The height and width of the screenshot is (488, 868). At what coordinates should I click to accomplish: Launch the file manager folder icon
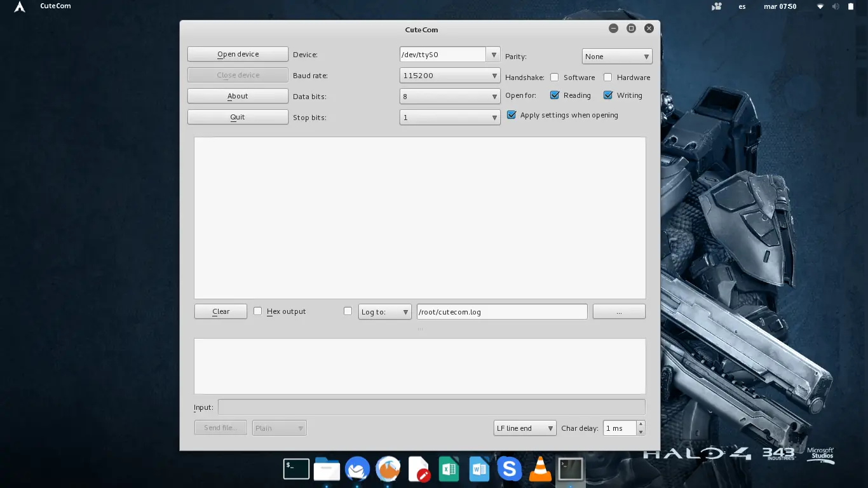pos(327,469)
